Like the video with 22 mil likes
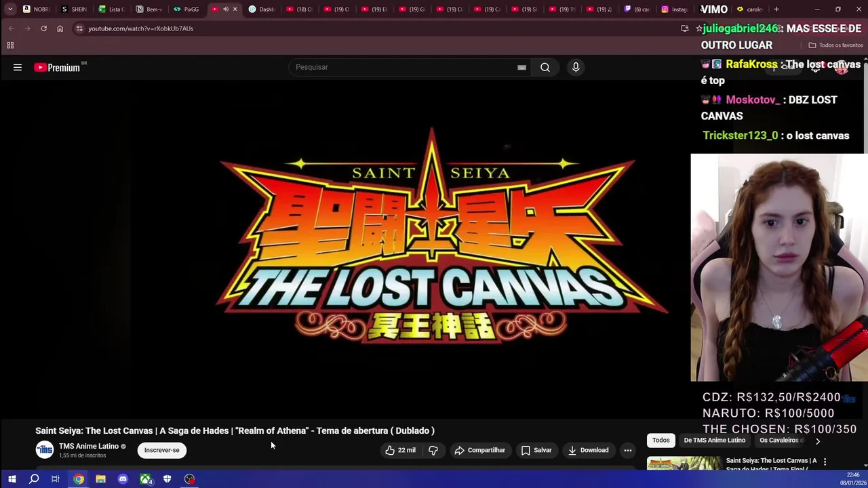Screen dimensions: 868x488 [x=400, y=450]
